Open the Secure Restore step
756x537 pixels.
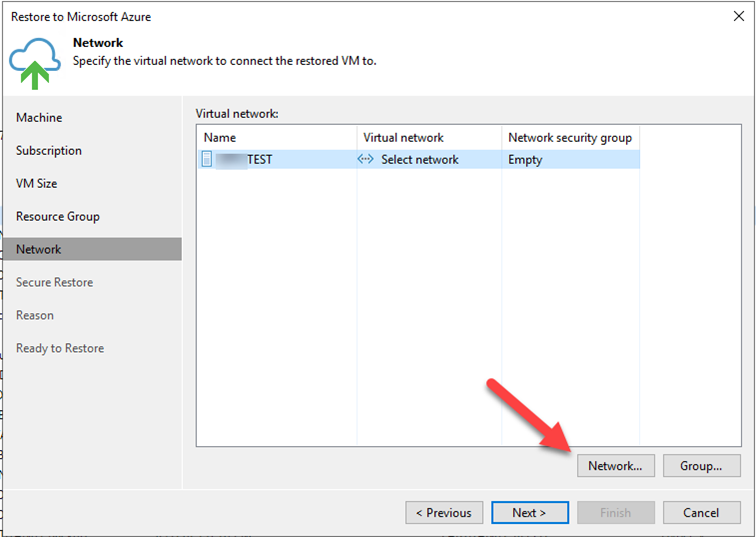pos(54,282)
